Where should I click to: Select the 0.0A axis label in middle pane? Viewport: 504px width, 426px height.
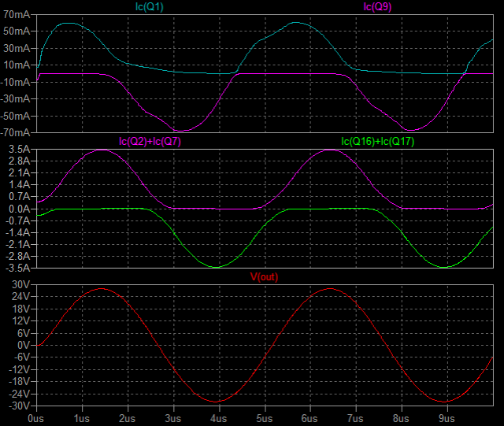(x=19, y=209)
